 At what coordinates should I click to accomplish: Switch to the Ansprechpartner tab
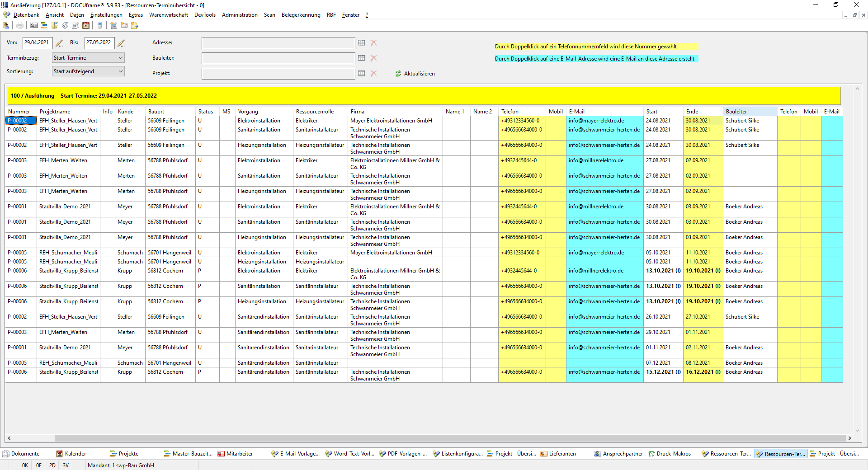point(618,454)
